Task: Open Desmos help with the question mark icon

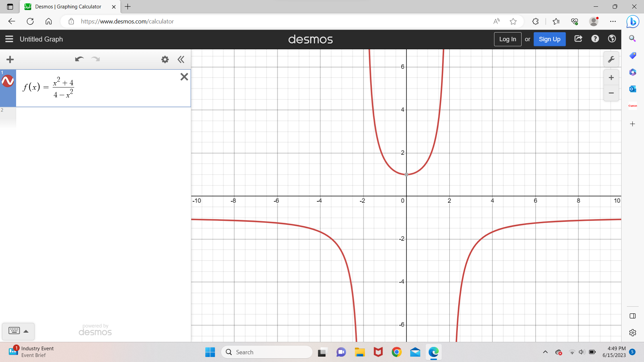Action: (595, 39)
